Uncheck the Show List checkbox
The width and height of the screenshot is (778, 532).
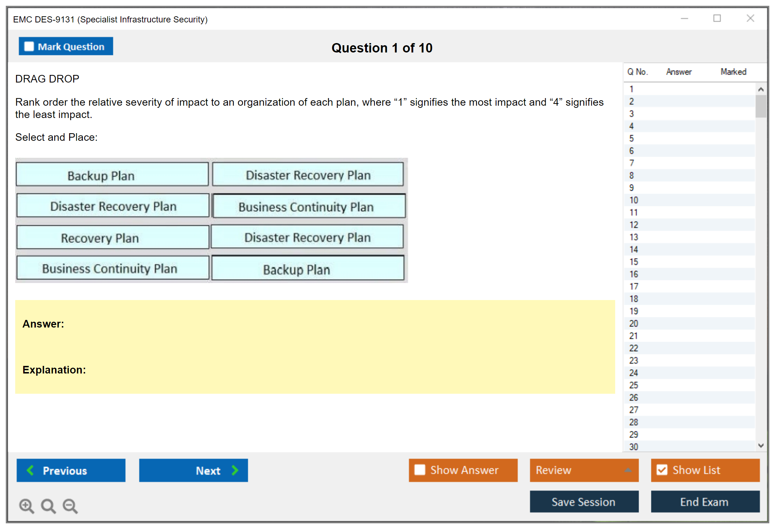point(662,470)
